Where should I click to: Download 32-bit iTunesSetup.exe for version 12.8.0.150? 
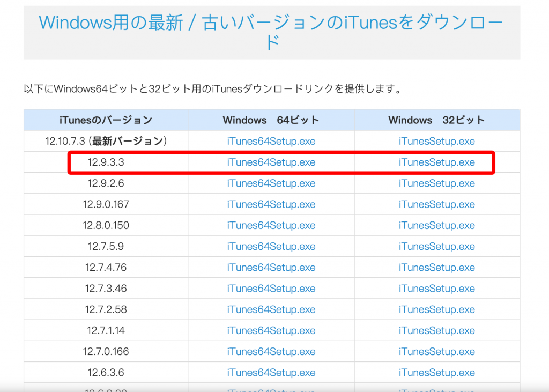click(x=436, y=225)
